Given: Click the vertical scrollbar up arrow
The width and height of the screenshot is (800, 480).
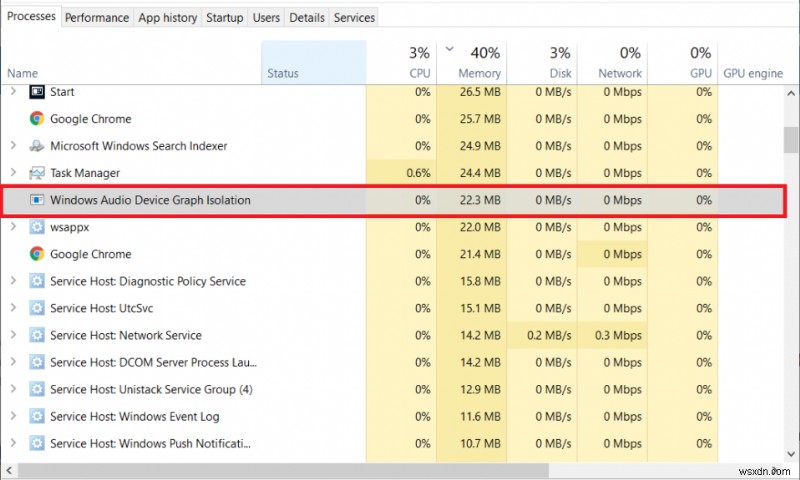Looking at the screenshot, I should pos(791,93).
